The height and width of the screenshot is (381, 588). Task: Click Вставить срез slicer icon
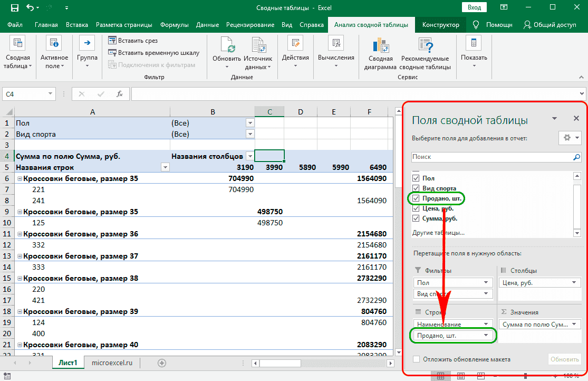click(112, 41)
